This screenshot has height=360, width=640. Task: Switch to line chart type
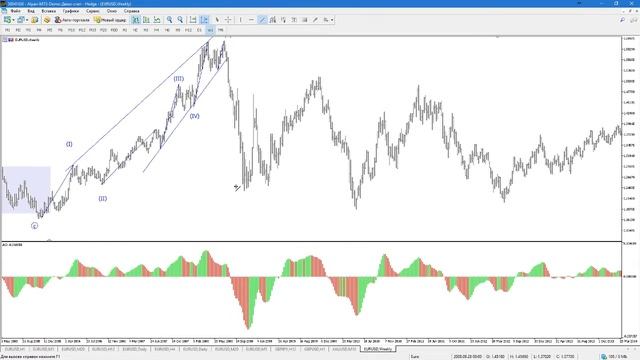pos(157,20)
